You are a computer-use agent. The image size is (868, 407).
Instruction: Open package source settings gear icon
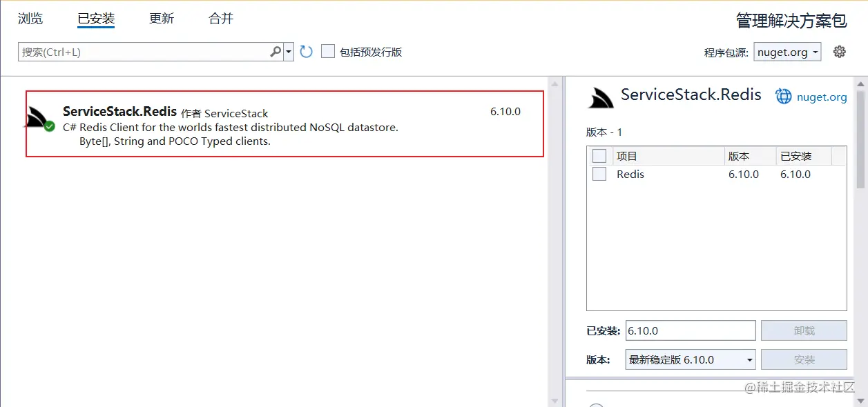[x=840, y=52]
